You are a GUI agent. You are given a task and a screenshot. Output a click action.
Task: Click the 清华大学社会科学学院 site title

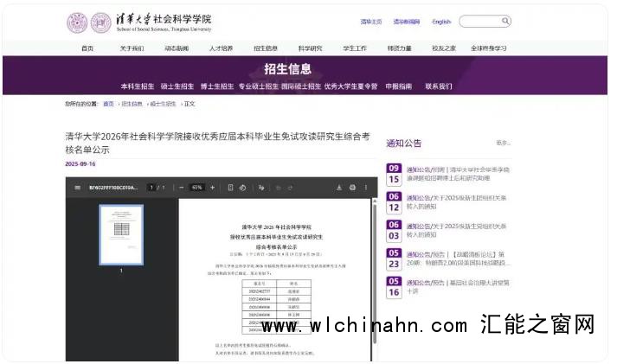click(x=164, y=22)
